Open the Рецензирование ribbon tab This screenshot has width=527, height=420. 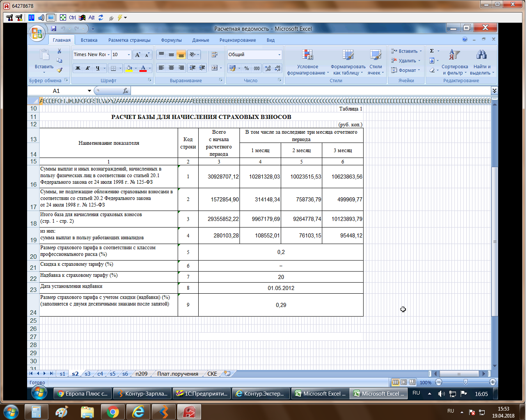pos(238,40)
